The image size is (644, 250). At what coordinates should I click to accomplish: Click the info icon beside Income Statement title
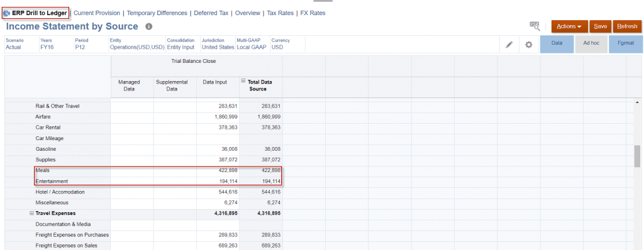pos(148,26)
